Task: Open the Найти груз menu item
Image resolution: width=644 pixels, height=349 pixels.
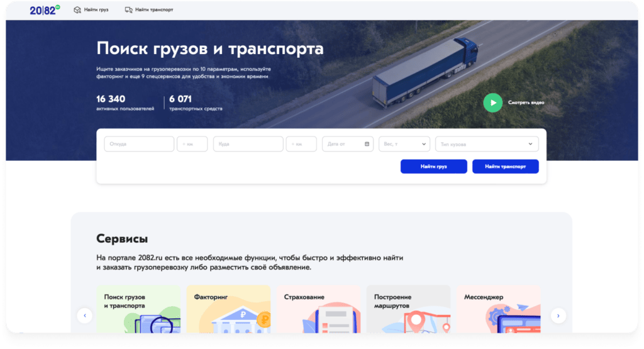Action: pos(96,10)
